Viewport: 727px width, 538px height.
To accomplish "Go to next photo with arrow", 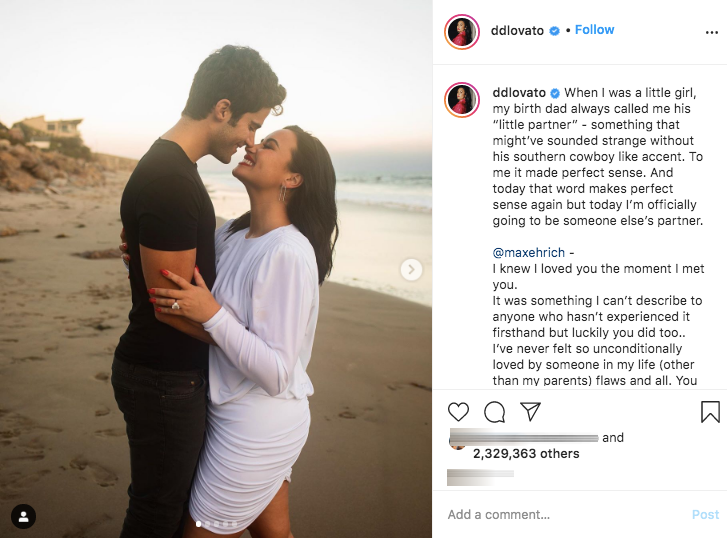I will click(411, 269).
